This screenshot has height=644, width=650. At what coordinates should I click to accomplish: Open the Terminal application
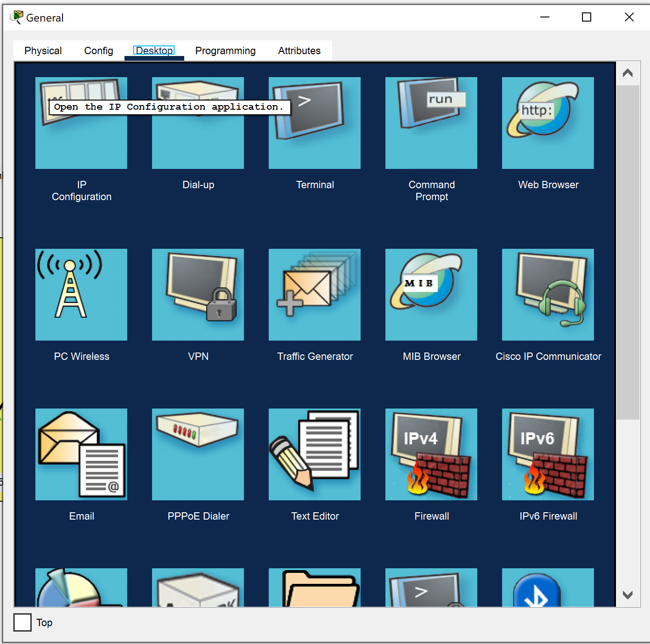click(315, 123)
